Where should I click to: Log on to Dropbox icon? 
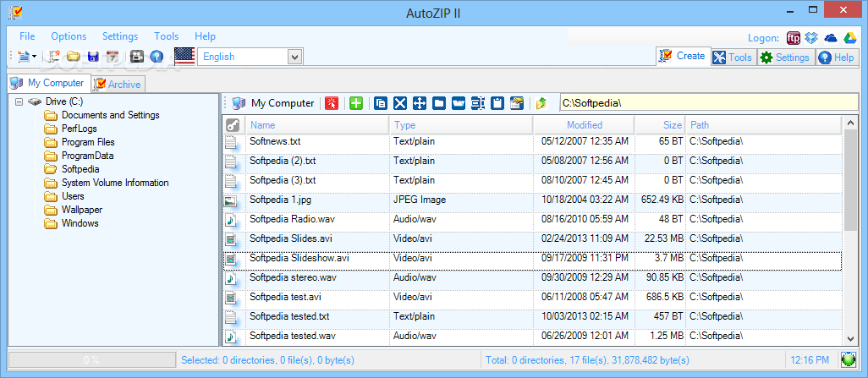click(x=811, y=38)
